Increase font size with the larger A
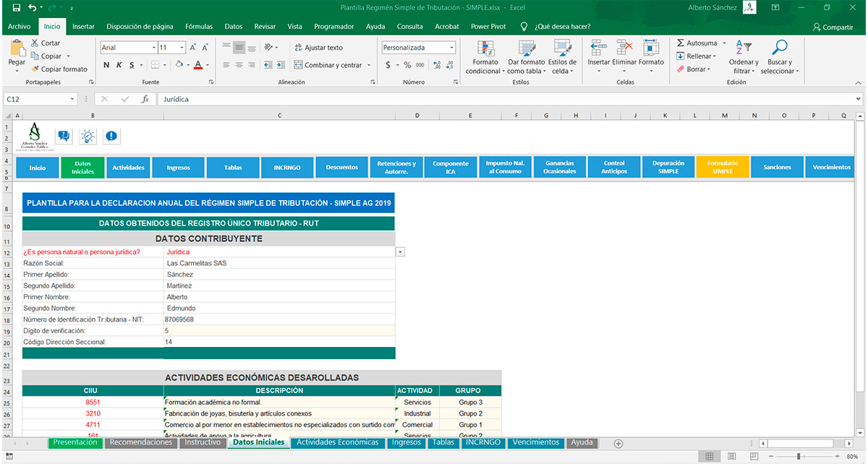Screen dimensions: 868x464 194,48
